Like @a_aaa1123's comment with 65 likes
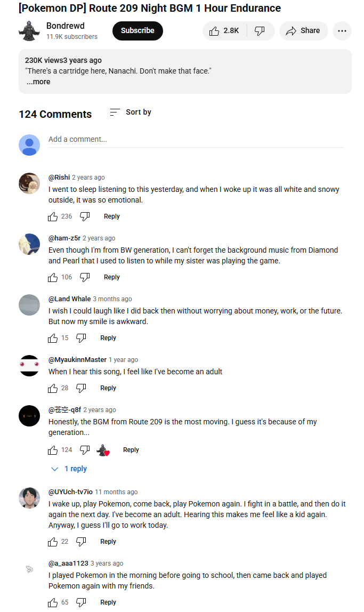 [53, 602]
